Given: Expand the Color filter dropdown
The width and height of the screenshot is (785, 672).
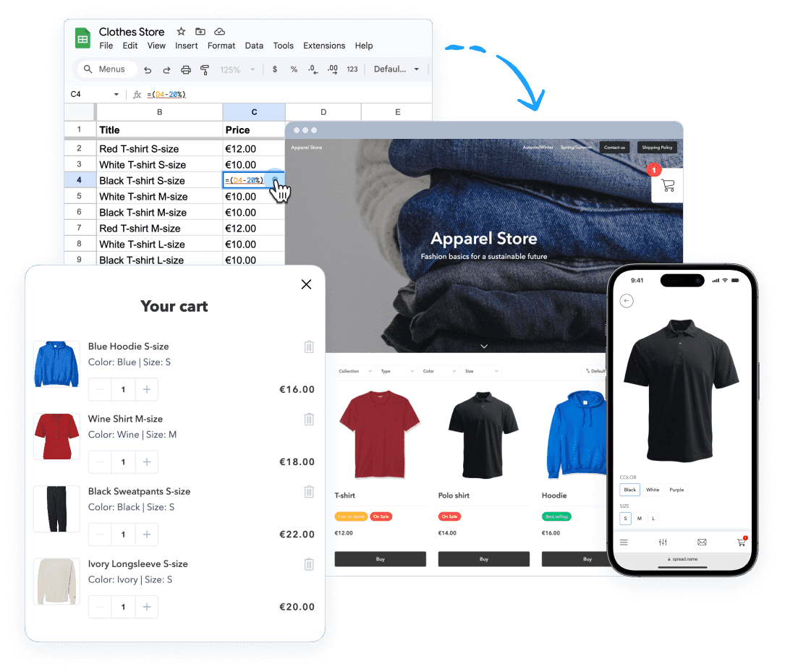Looking at the screenshot, I should click(438, 370).
